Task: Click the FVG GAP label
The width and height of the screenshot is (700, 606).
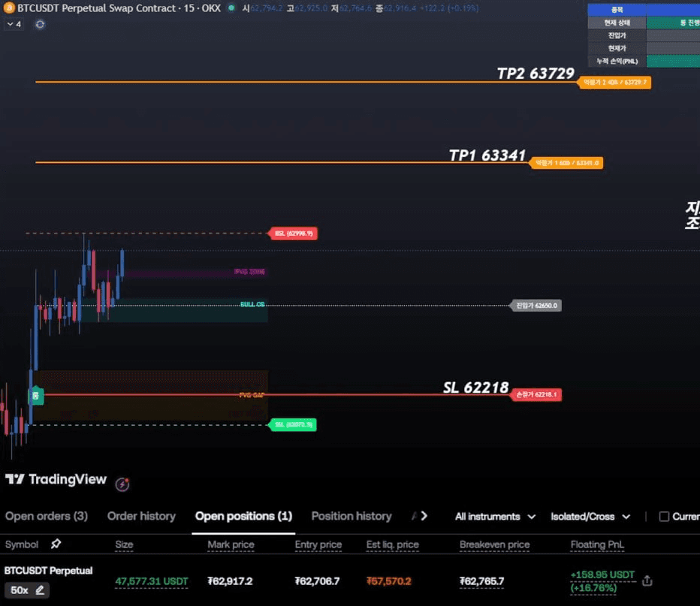Action: click(x=252, y=395)
